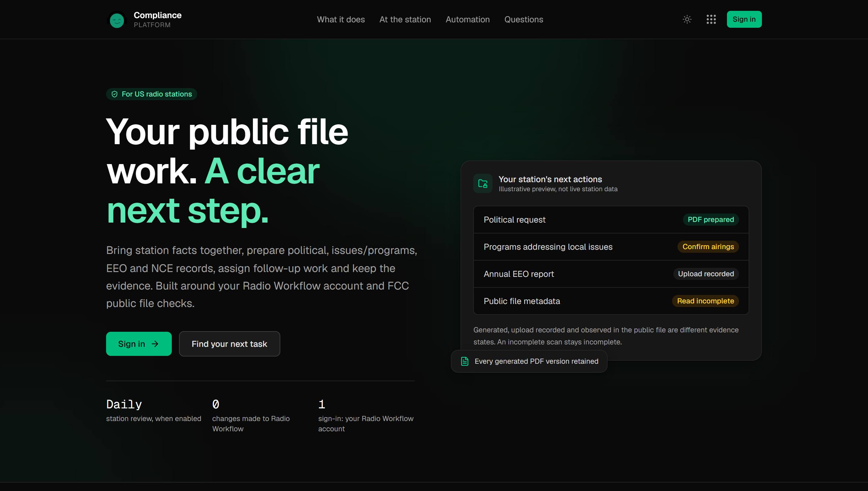Click Every generated PDF version retained chip
Viewport: 868px width, 491px height.
click(529, 361)
